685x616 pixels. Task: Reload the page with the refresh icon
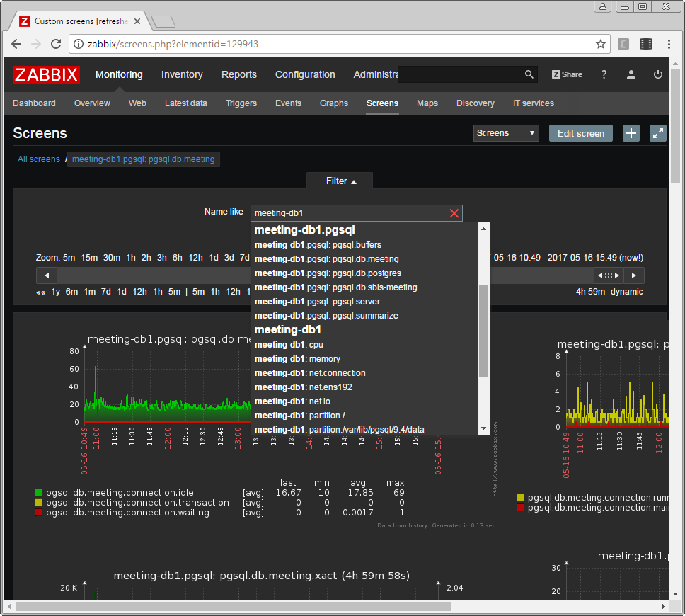coord(55,44)
